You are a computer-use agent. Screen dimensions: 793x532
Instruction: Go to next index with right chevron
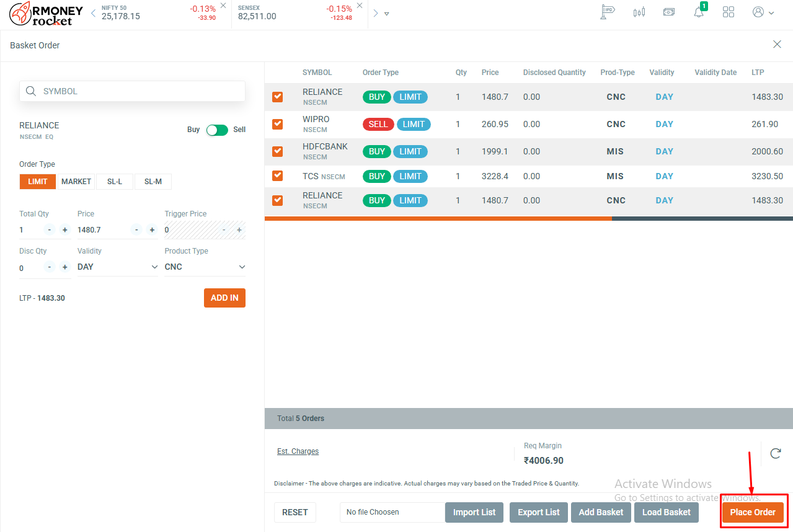(375, 13)
